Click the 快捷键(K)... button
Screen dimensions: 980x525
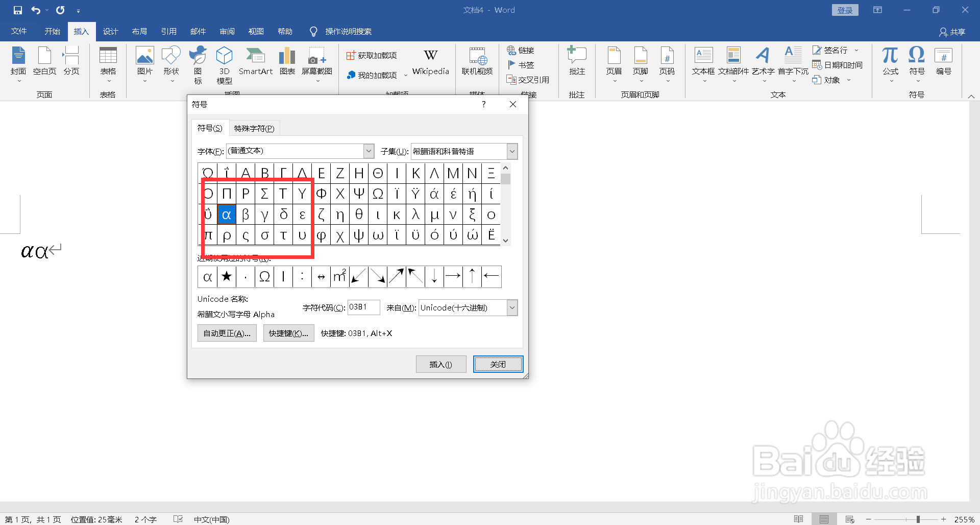point(288,333)
